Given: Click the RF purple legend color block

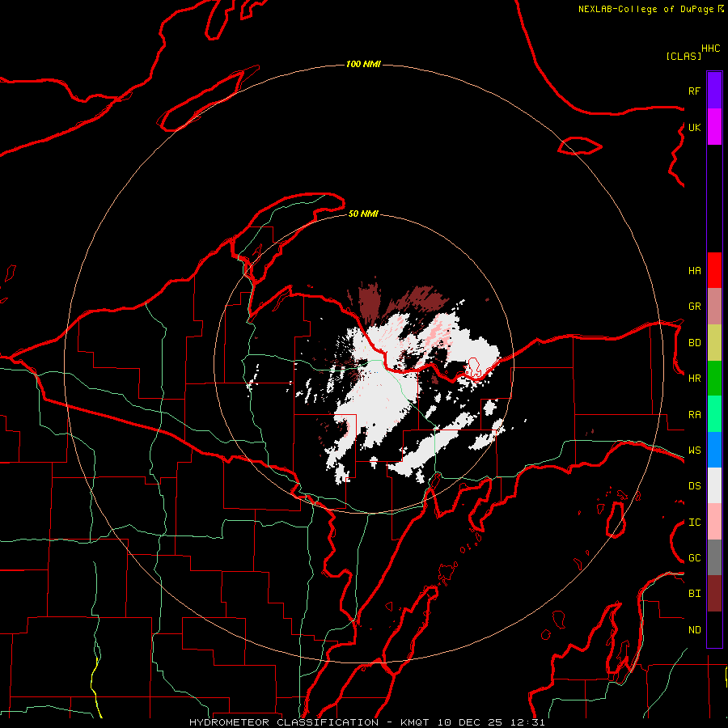Looking at the screenshot, I should (714, 91).
